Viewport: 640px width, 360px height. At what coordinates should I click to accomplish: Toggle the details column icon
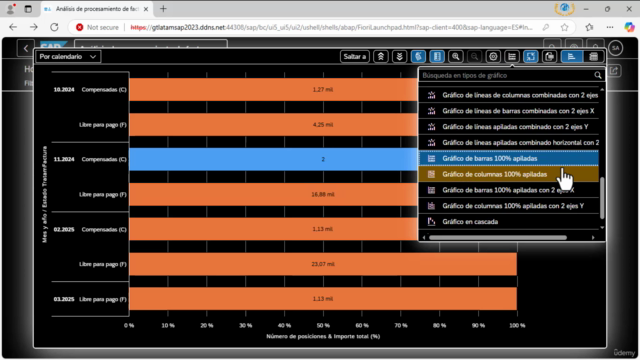437,57
